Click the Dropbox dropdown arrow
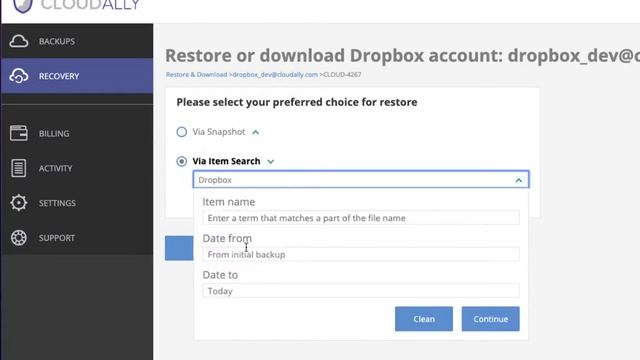This screenshot has height=360, width=640. point(518,180)
